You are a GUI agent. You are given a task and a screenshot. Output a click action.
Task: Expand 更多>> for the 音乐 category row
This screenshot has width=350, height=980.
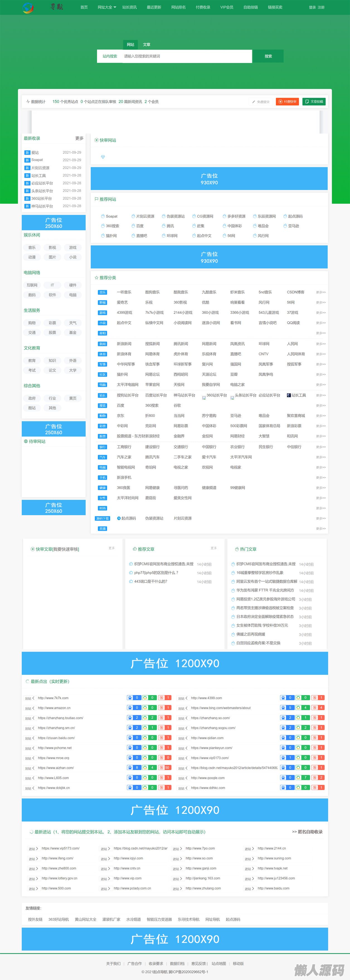tap(321, 292)
